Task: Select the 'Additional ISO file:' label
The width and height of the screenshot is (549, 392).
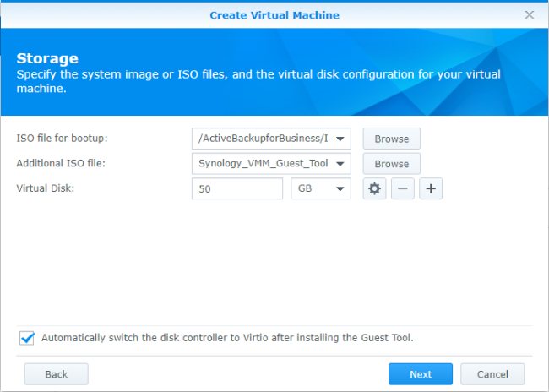Action: 61,163
